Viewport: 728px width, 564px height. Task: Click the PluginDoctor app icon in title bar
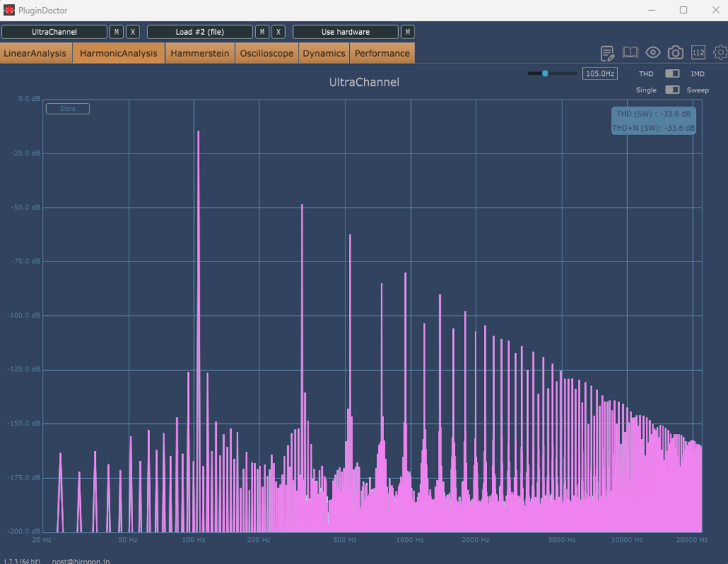pos(9,10)
